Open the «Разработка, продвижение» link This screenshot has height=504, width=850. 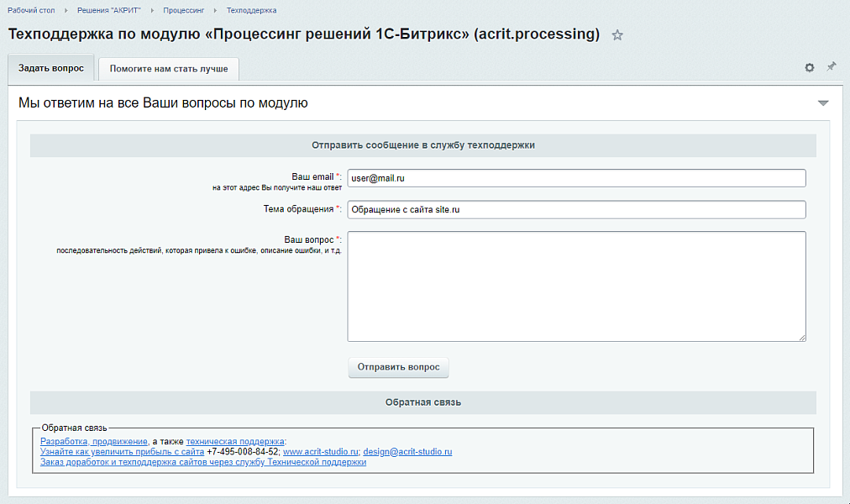(93, 439)
